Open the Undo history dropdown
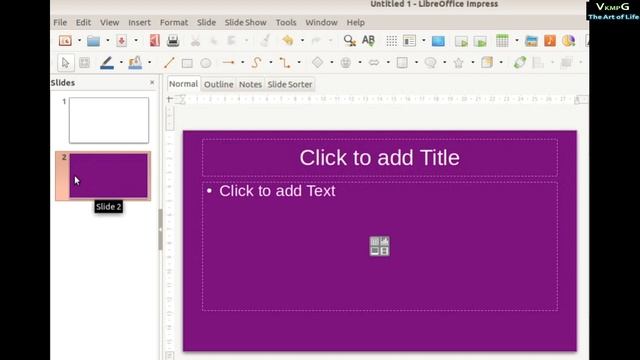 click(x=302, y=40)
